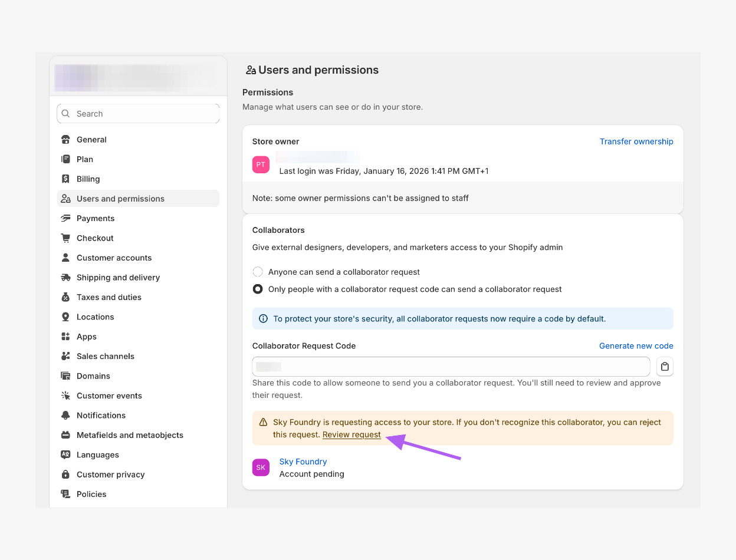Click the Checkout cart icon
736x560 pixels.
pos(65,238)
